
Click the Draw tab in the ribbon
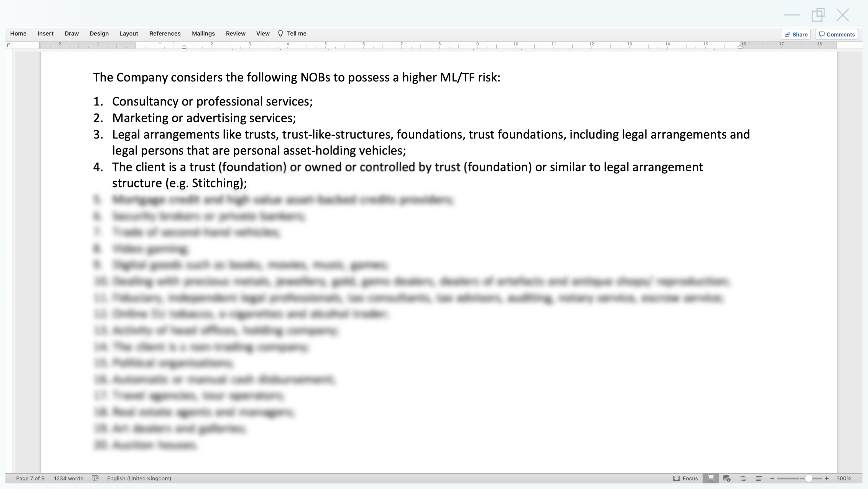click(x=72, y=33)
